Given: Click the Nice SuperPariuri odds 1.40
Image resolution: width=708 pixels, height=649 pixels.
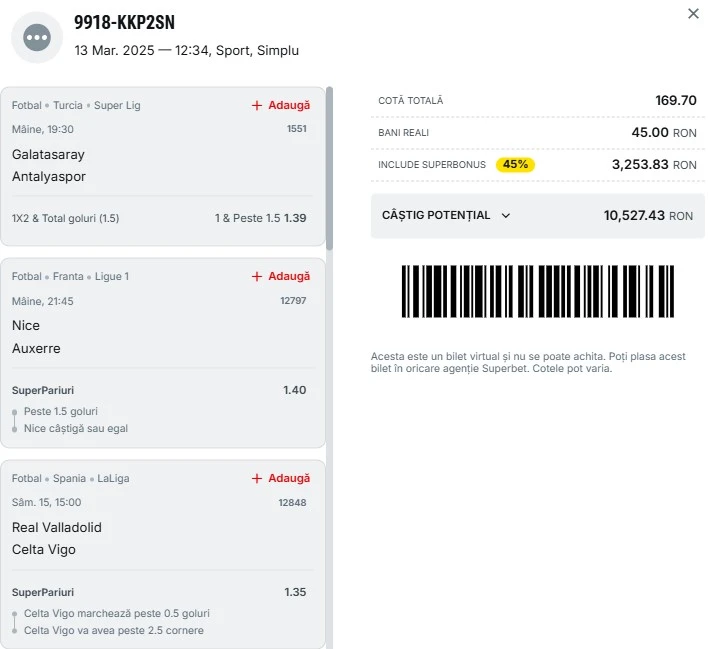Looking at the screenshot, I should click(294, 390).
